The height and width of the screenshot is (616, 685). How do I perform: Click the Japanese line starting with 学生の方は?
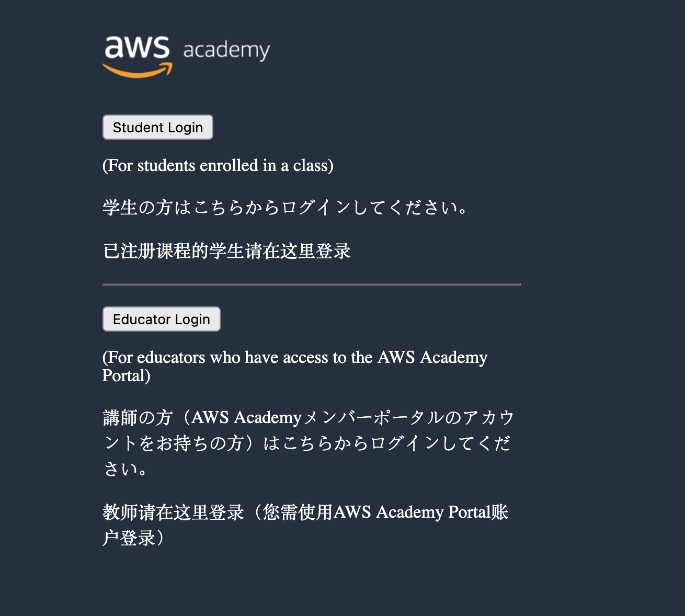point(286,208)
